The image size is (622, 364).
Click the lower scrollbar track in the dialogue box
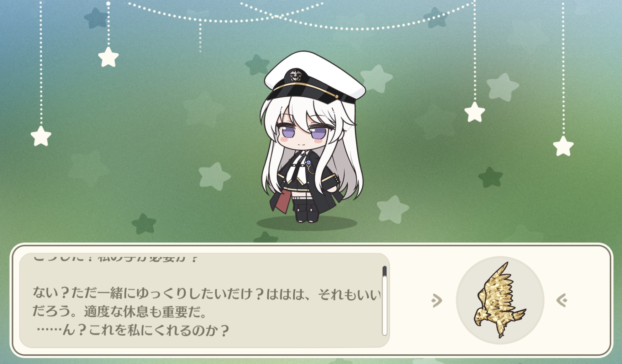384,306
